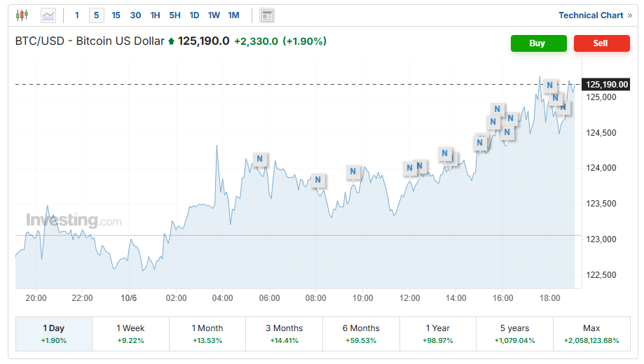Set chart interval to 1 minute

pos(77,15)
